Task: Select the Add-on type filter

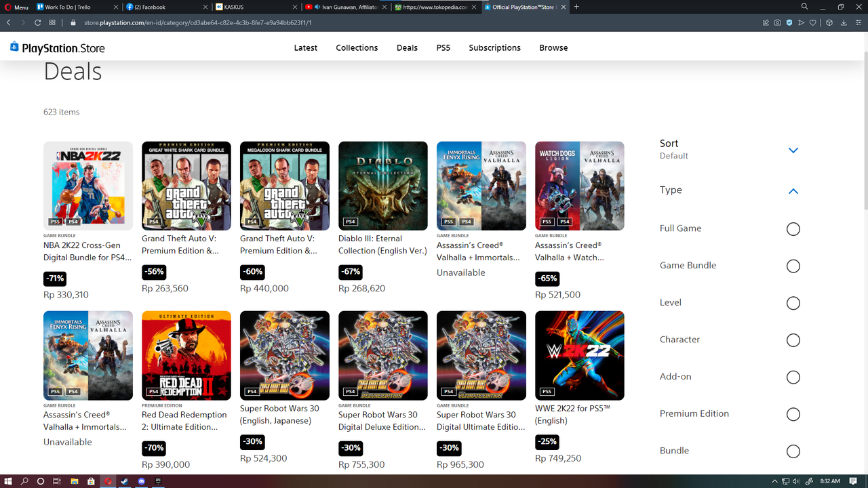Action: coord(793,378)
